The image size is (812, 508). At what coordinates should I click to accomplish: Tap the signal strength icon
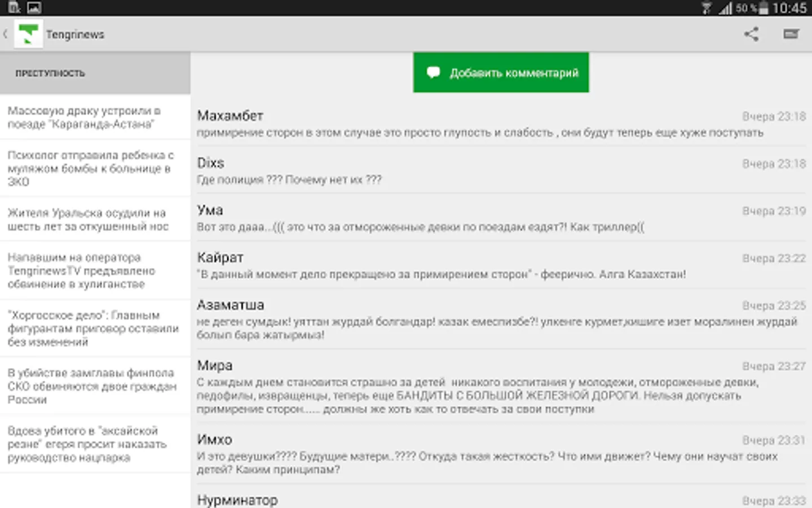[725, 8]
